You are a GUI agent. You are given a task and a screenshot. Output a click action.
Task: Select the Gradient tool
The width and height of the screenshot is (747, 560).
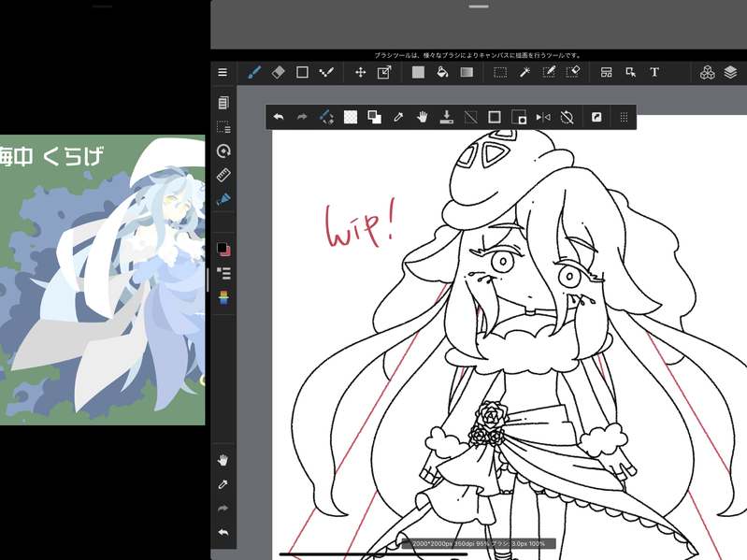click(x=467, y=72)
